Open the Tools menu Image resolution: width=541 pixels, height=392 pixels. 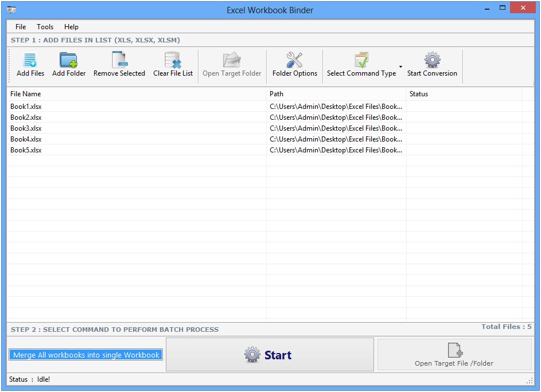[x=45, y=27]
